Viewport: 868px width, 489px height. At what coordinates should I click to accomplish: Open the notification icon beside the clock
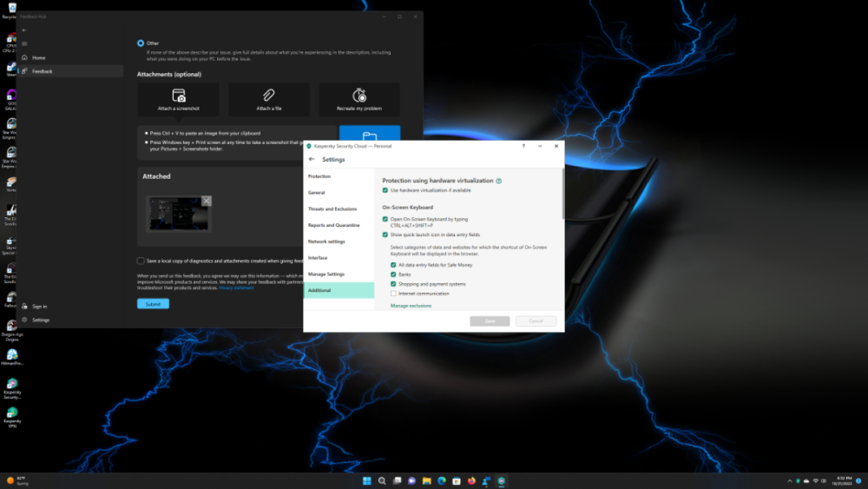[858, 480]
